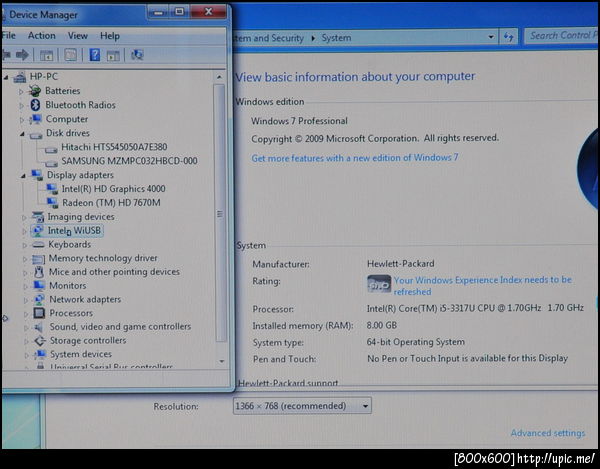Click the Network adapters icon
The width and height of the screenshot is (600, 469).
(x=39, y=299)
